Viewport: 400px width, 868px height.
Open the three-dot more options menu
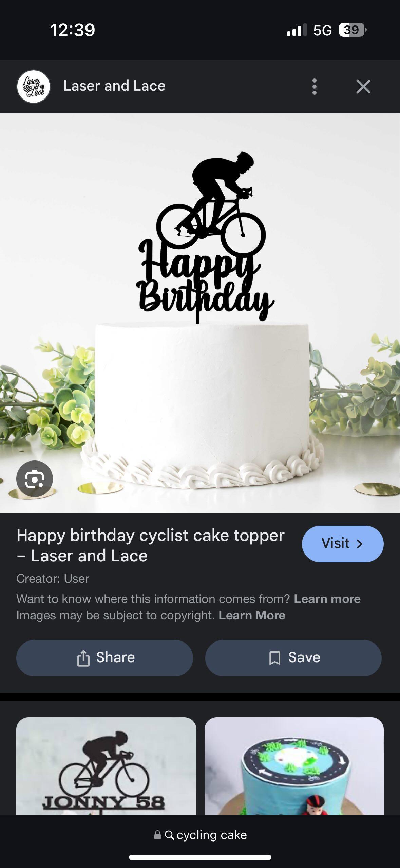tap(314, 87)
